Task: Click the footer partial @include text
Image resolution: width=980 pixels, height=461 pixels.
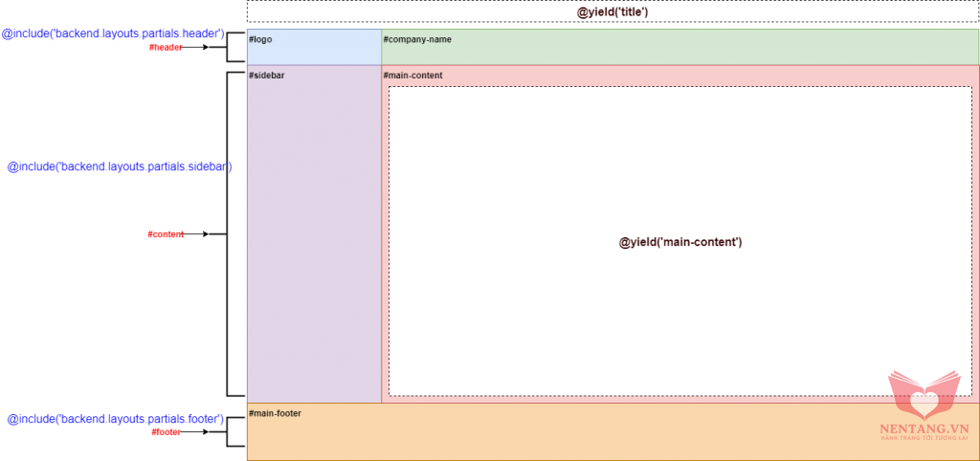Action: (x=116, y=419)
